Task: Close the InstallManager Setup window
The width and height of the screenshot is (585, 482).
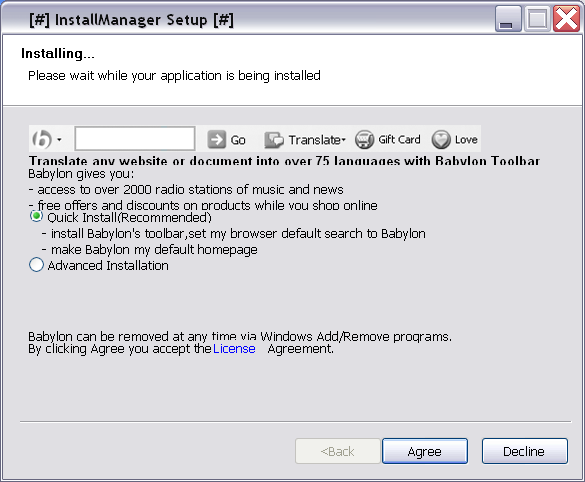Action: (x=566, y=19)
